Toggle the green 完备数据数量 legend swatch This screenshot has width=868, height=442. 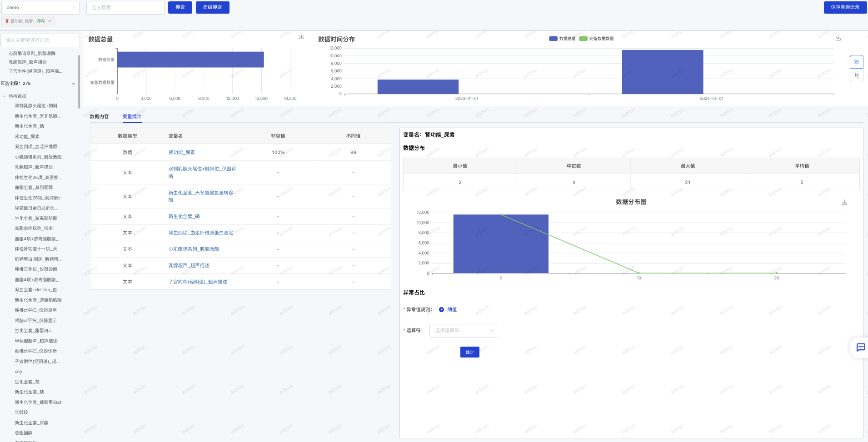point(583,39)
